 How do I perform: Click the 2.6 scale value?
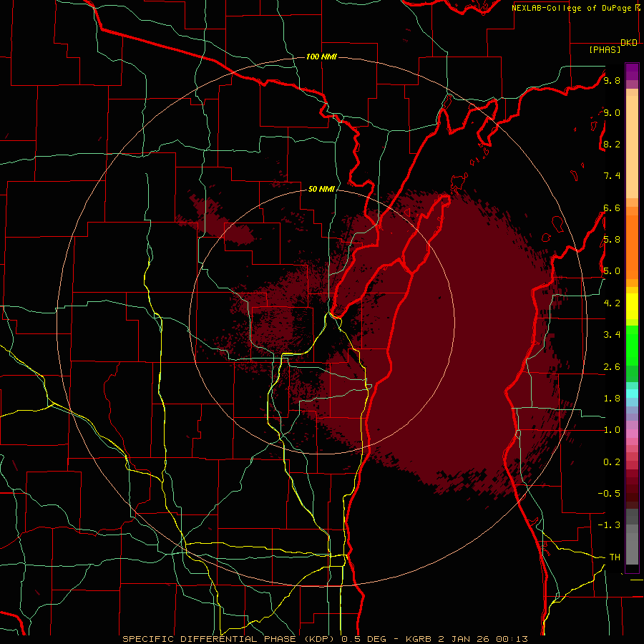tap(612, 367)
